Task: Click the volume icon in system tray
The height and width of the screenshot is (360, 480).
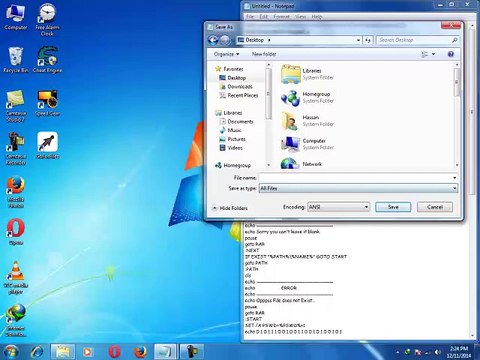Action: point(438,352)
